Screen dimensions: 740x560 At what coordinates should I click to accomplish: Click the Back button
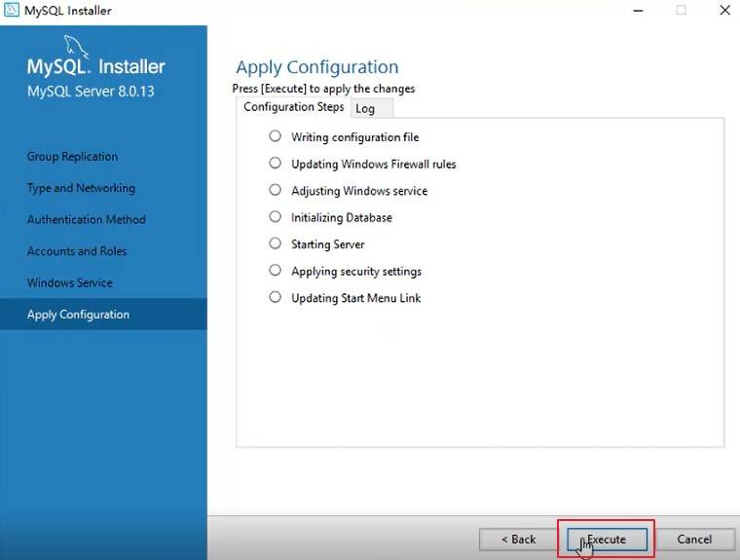point(518,540)
